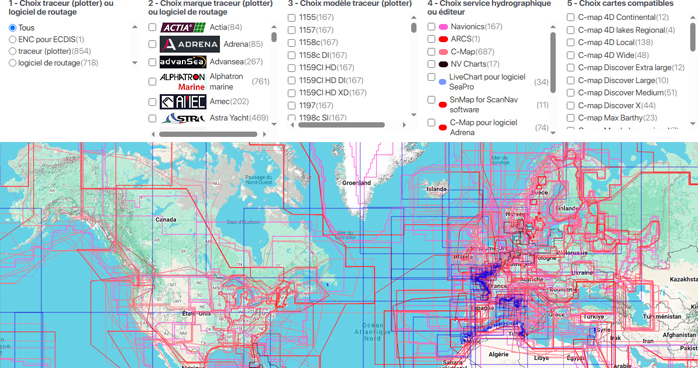The height and width of the screenshot is (368, 698).
Task: Click scroll-down arrow in hydrographic service list
Action: 553,133
